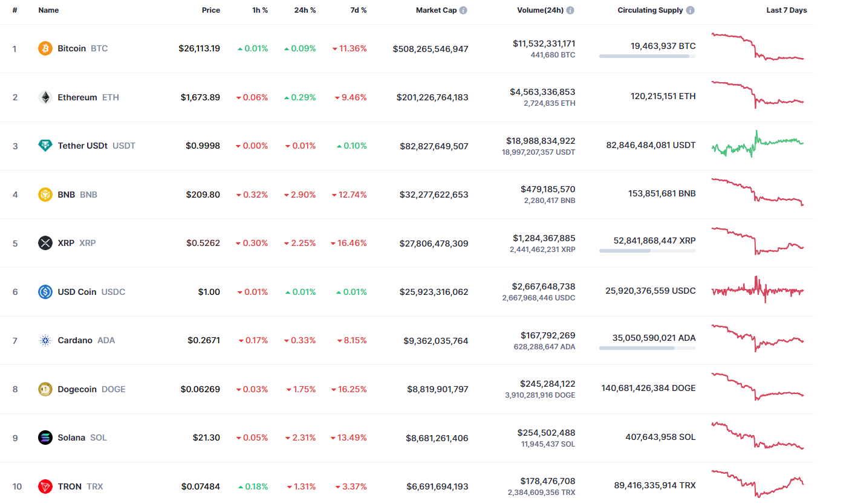Sort the table by 7d % column

(358, 10)
